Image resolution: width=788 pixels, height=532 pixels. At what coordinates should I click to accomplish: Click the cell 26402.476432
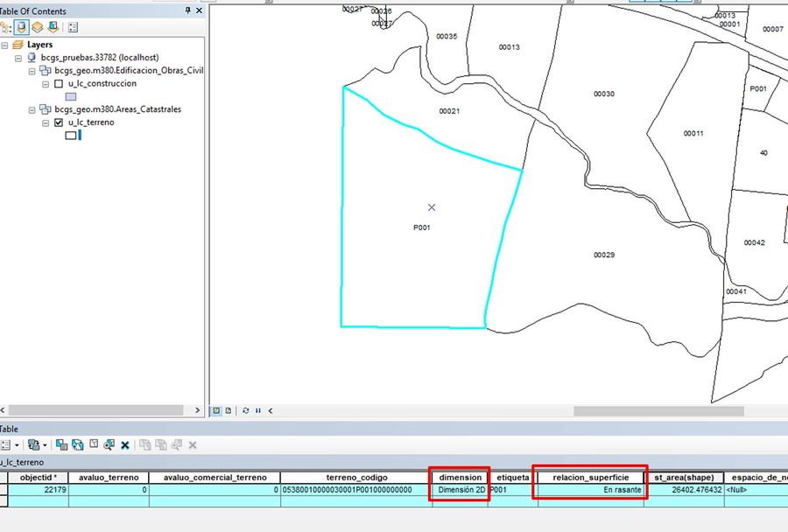point(684,489)
